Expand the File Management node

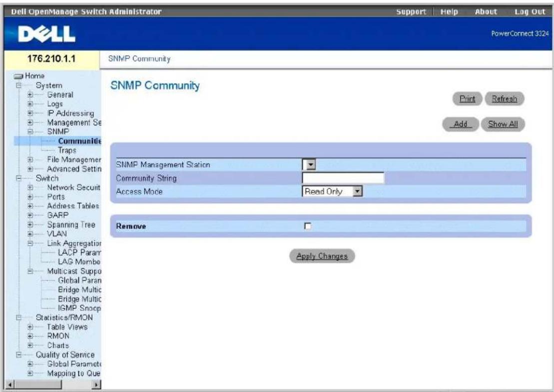tap(30, 160)
